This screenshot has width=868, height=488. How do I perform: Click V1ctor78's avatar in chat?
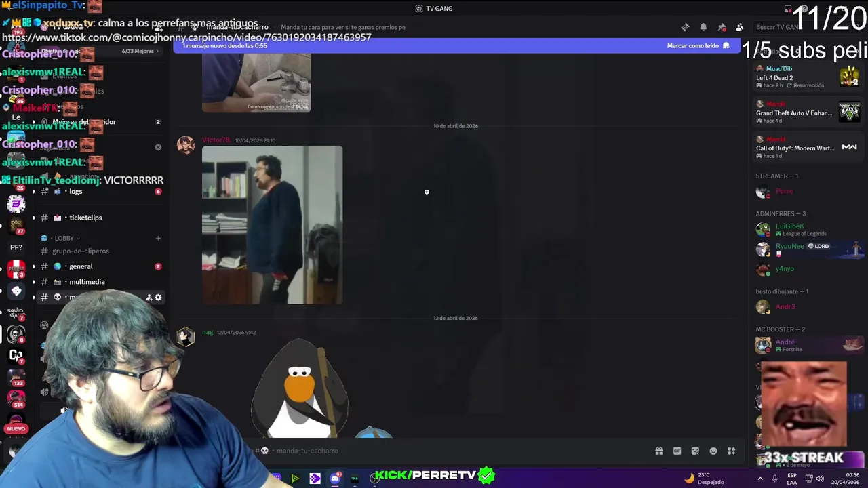tap(185, 144)
